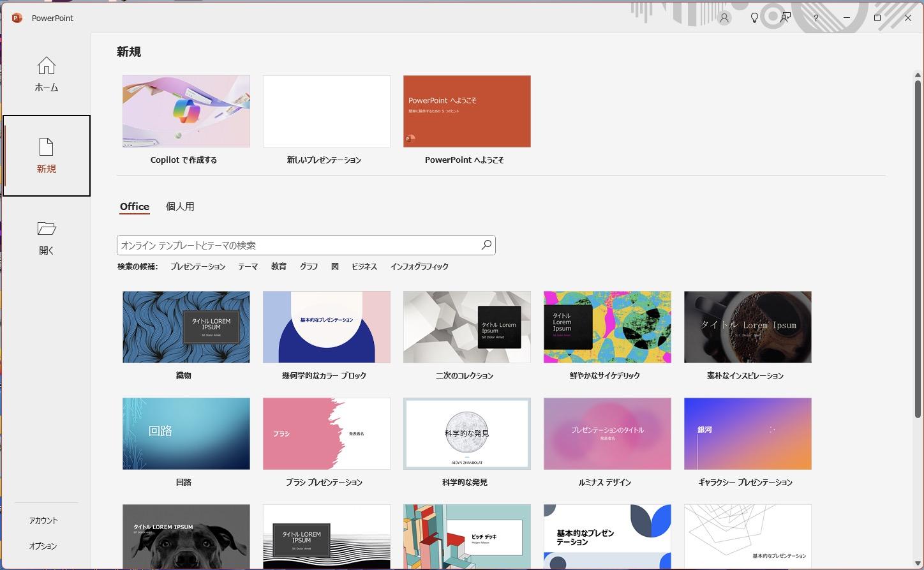This screenshot has width=924, height=570.
Task: Click the ビジネス search suggestion
Action: tap(364, 267)
